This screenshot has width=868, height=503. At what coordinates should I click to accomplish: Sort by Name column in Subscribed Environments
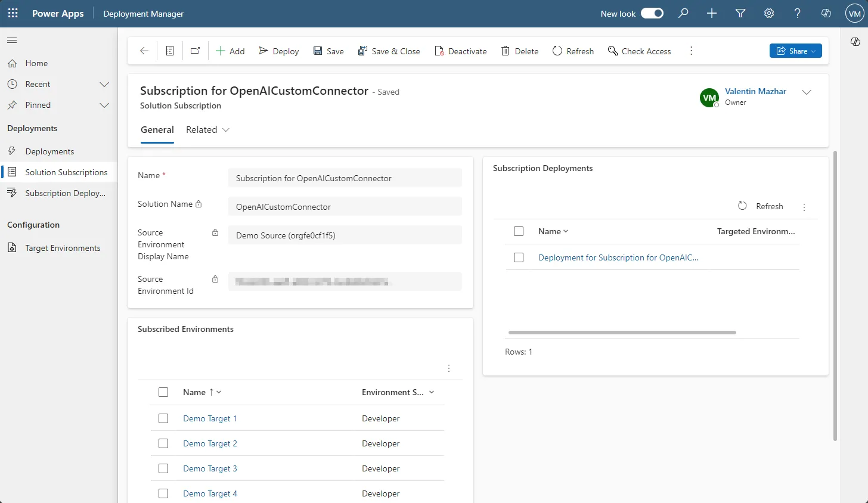[x=202, y=392]
